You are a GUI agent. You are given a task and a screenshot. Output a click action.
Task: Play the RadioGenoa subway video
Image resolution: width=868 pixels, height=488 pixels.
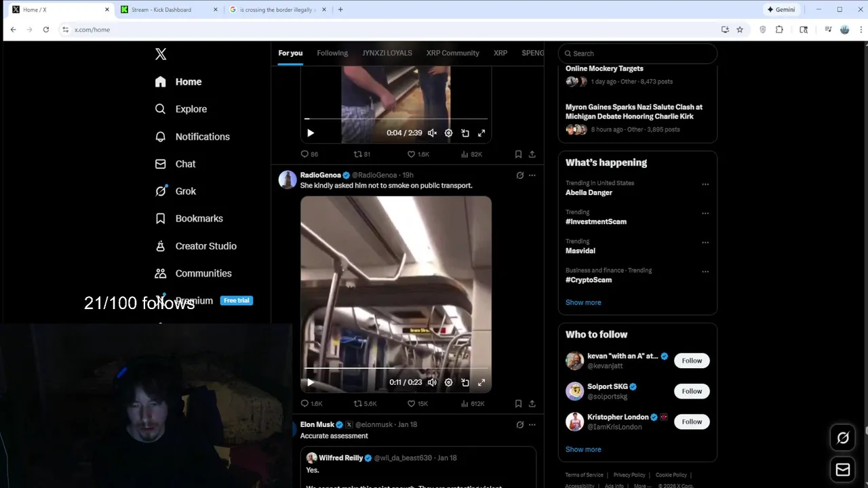tap(311, 382)
